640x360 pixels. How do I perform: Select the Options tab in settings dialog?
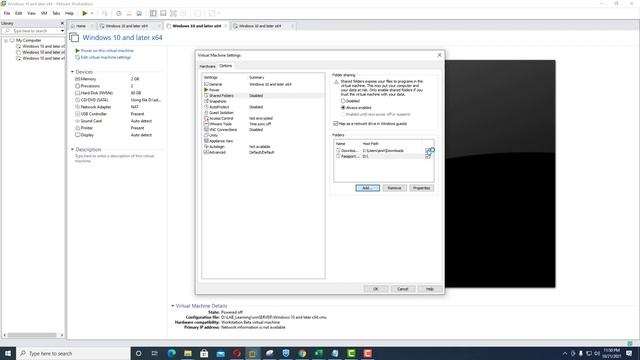[x=225, y=65]
